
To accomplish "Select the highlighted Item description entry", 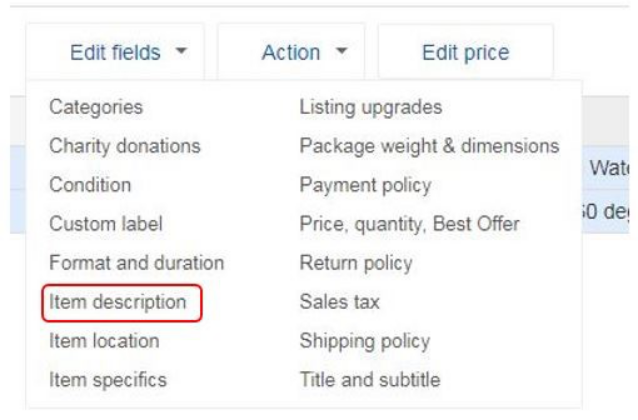I will 118,302.
